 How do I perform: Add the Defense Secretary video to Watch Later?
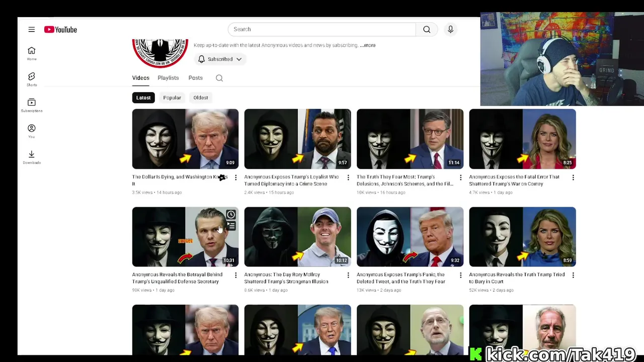230,215
